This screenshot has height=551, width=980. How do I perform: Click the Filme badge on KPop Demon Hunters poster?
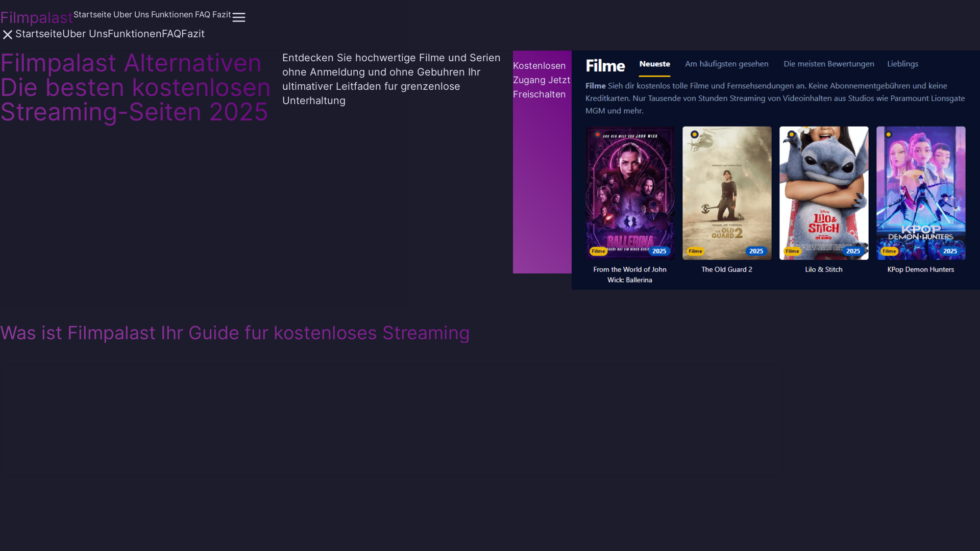point(889,251)
